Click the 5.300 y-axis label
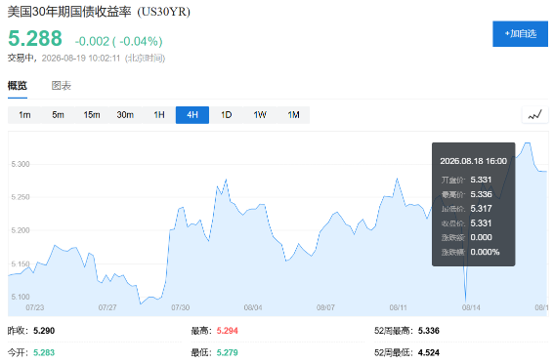 pos(20,164)
